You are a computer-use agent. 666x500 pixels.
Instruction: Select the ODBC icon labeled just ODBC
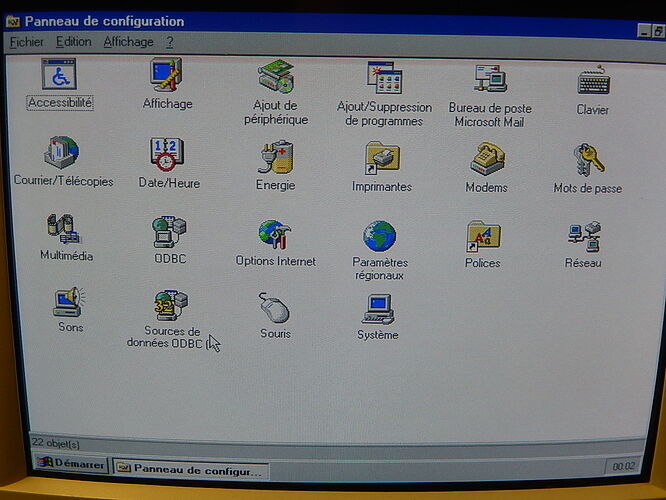click(x=169, y=232)
